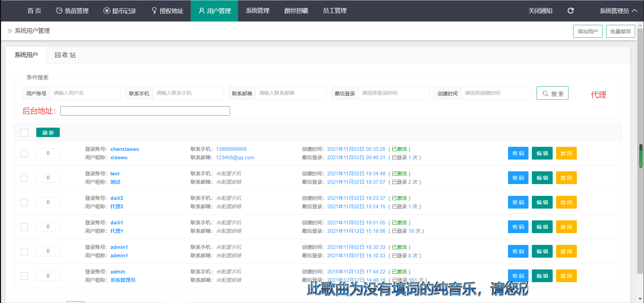Viewport: 644px width, 303px height.
Task: Click the magnifier icon in 搜索 button
Action: point(545,94)
